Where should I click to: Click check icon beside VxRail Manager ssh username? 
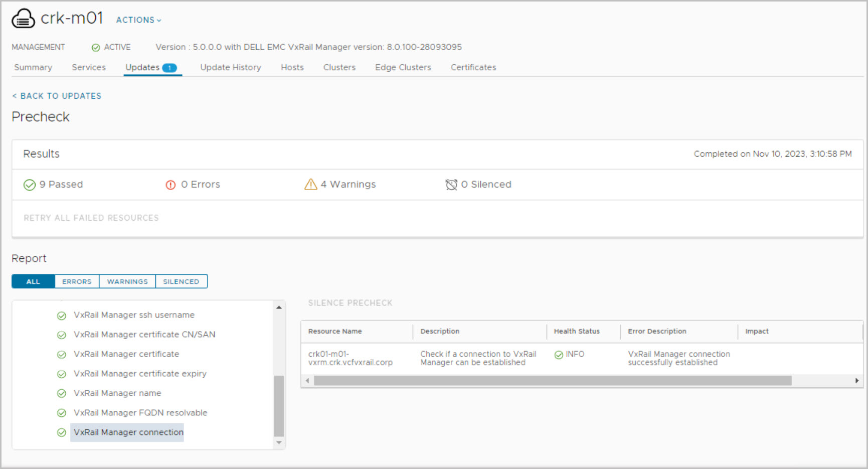coord(62,316)
